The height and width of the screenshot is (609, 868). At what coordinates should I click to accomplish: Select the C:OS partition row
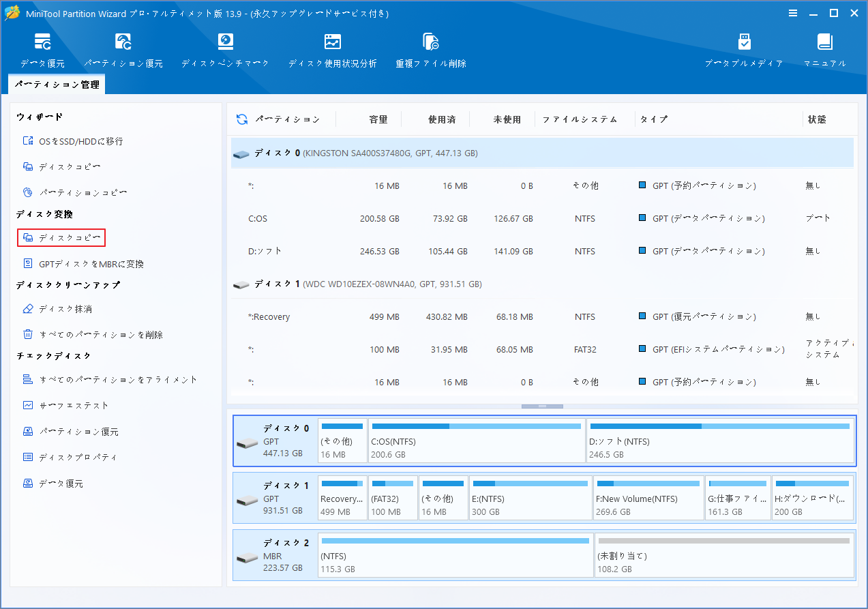(x=542, y=219)
